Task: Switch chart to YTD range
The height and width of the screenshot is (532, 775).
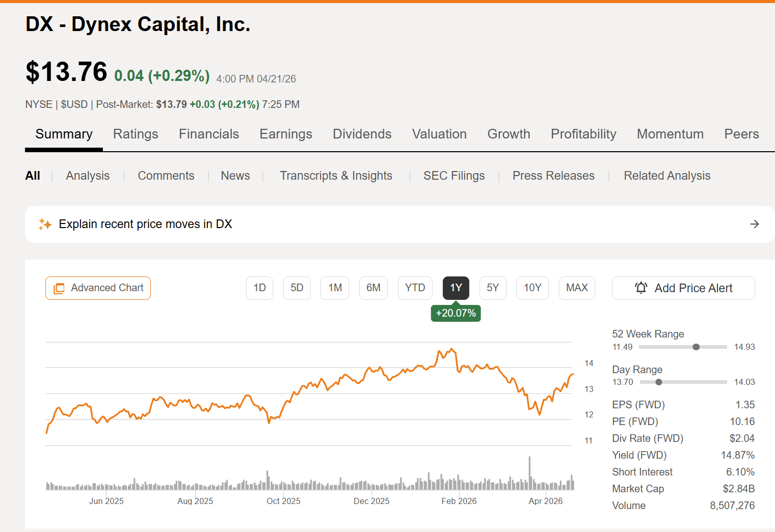Action: coord(415,288)
